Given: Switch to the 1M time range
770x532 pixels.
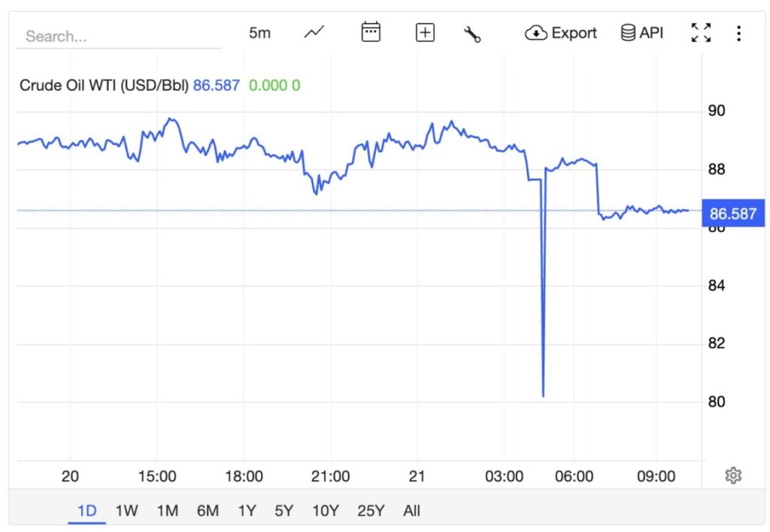Looking at the screenshot, I should [167, 511].
